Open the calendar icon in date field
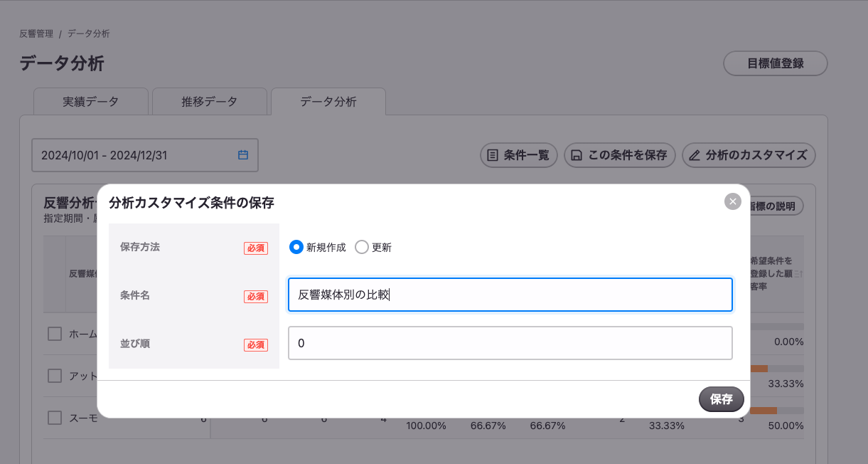Viewport: 868px width, 464px height. click(x=243, y=154)
